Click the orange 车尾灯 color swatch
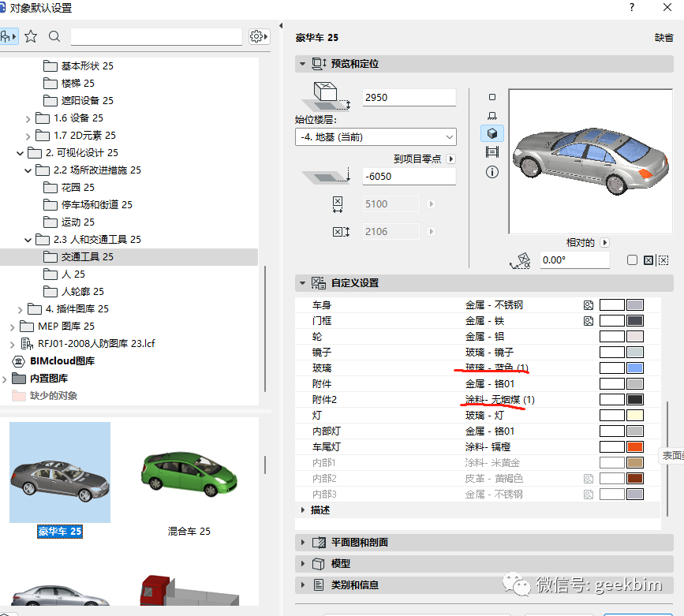684x616 pixels. pyautogui.click(x=635, y=447)
